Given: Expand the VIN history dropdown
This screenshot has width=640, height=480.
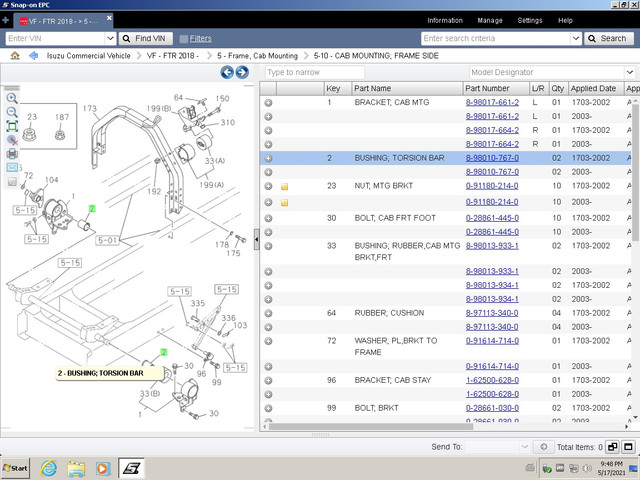Looking at the screenshot, I should (110, 38).
